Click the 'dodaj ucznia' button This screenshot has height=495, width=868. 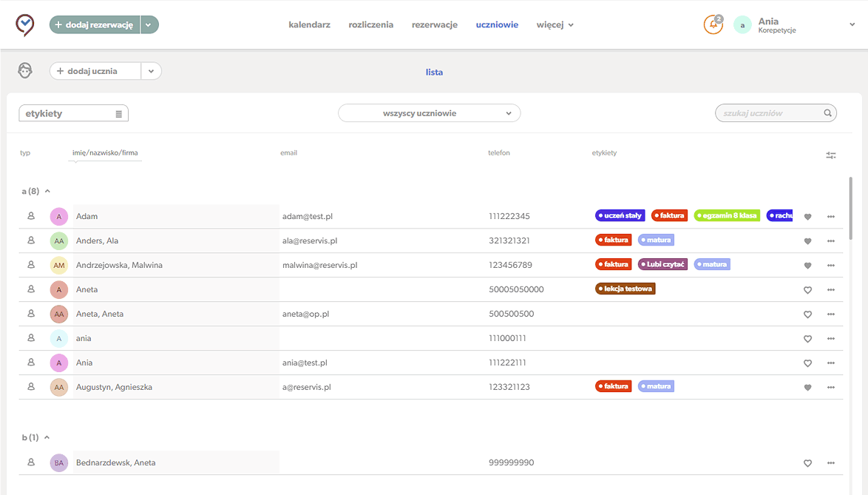(94, 71)
